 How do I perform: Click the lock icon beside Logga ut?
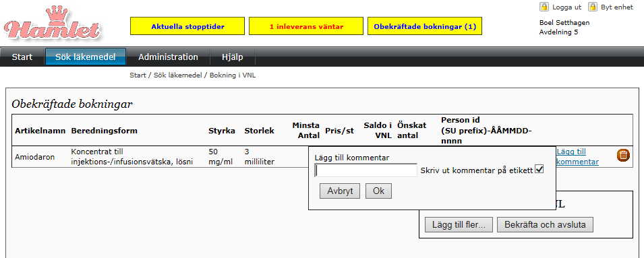coord(544,7)
